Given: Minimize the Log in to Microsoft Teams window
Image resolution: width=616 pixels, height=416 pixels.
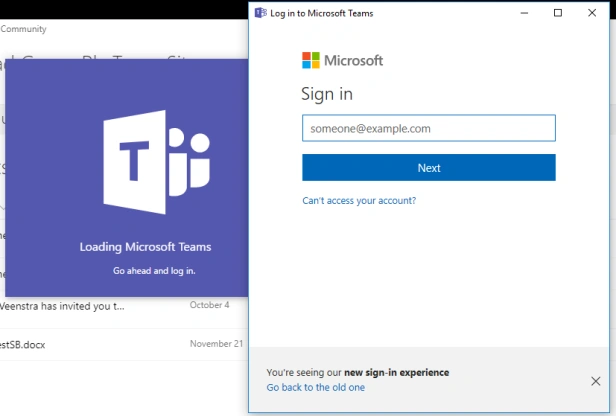Looking at the screenshot, I should pyautogui.click(x=524, y=13).
